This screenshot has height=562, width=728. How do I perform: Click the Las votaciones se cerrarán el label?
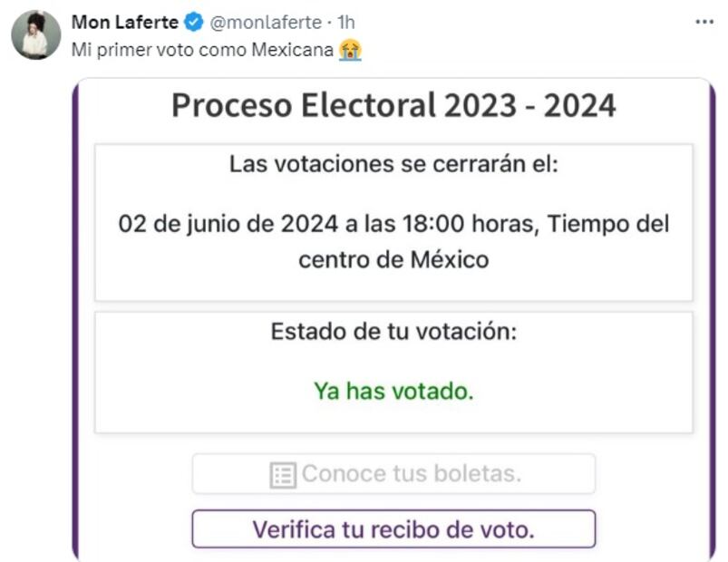point(393,165)
